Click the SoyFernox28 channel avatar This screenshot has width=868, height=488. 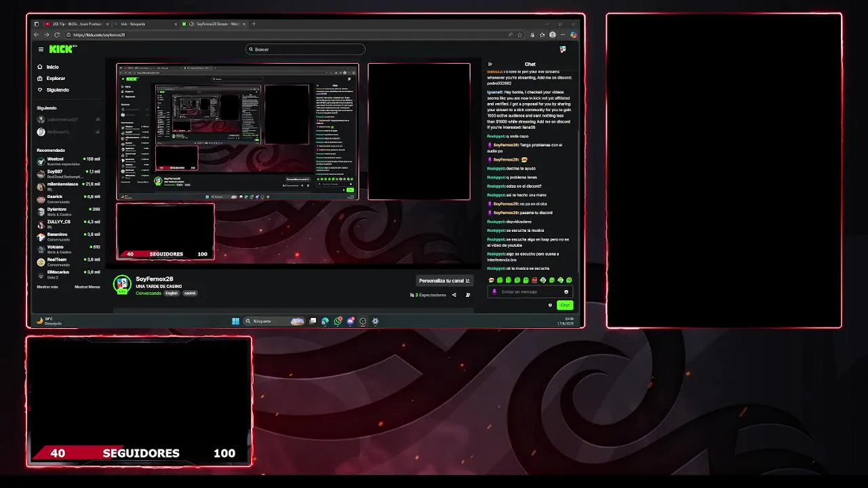pos(122,284)
